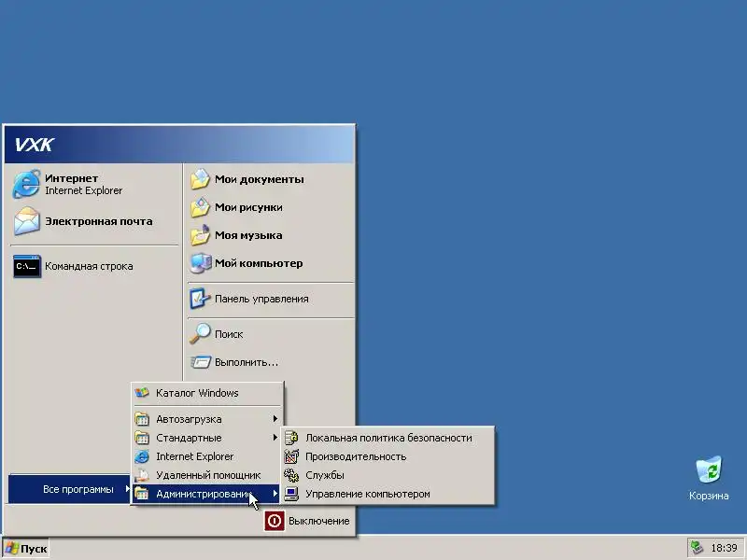Click the VXK user name header
This screenshot has width=747, height=560.
35,145
